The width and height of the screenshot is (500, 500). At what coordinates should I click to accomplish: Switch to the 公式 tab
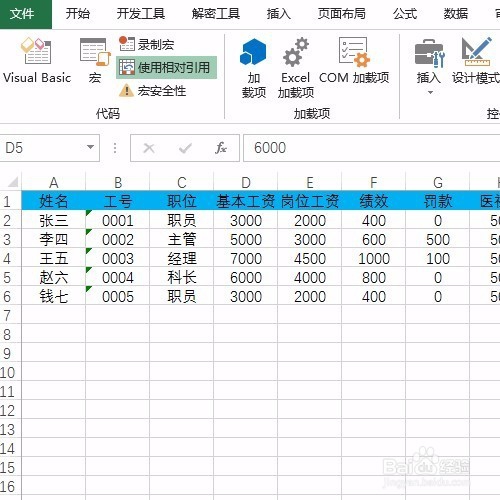[405, 14]
